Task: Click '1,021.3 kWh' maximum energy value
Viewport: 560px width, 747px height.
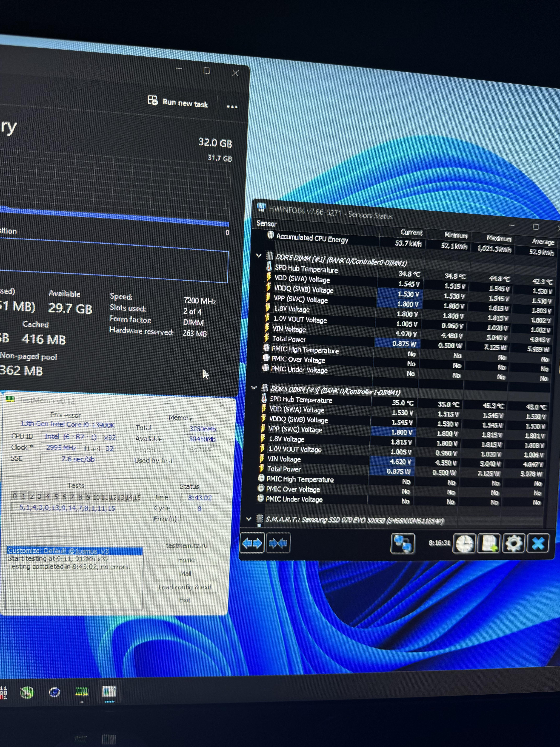Action: click(494, 249)
